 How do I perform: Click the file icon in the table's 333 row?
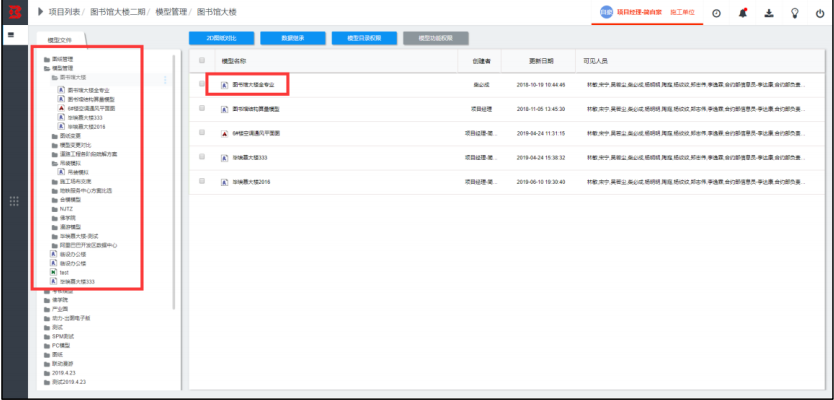pos(224,158)
